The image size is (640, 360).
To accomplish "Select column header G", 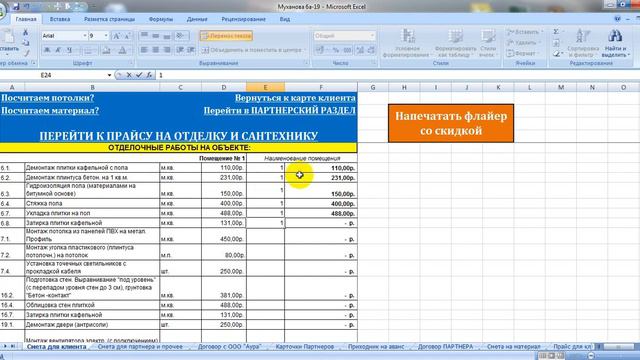I will (x=373, y=87).
